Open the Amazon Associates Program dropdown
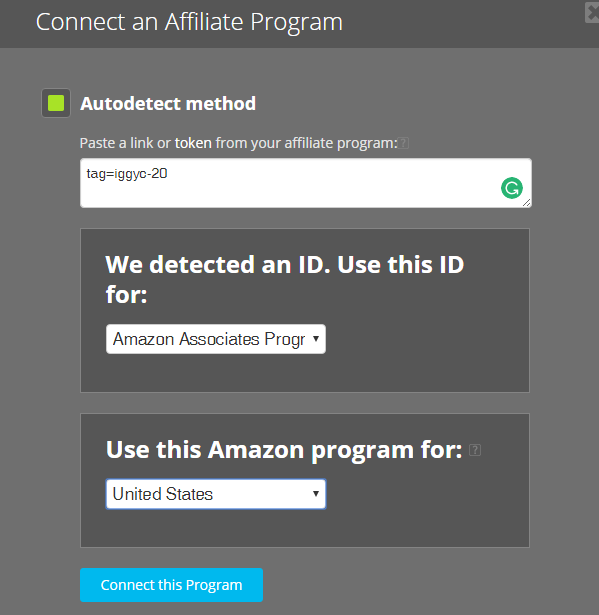The image size is (599, 615). coord(216,339)
